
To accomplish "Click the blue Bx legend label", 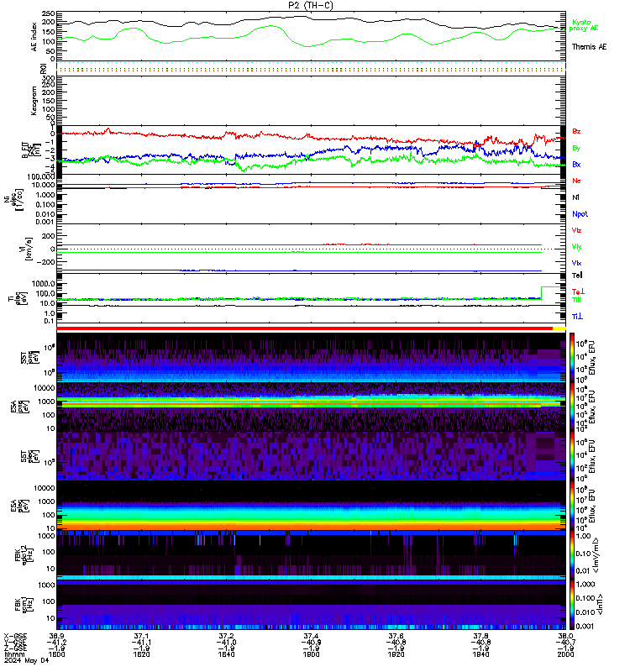I will coord(576,165).
